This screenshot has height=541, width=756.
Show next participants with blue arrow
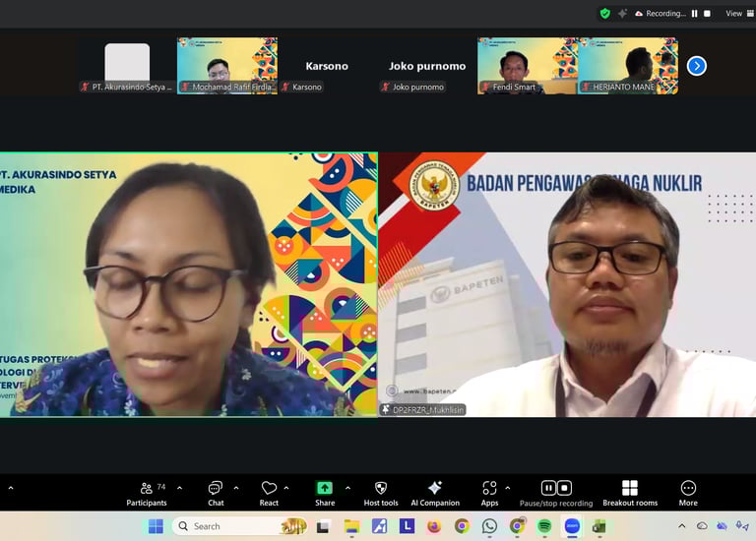coord(697,66)
